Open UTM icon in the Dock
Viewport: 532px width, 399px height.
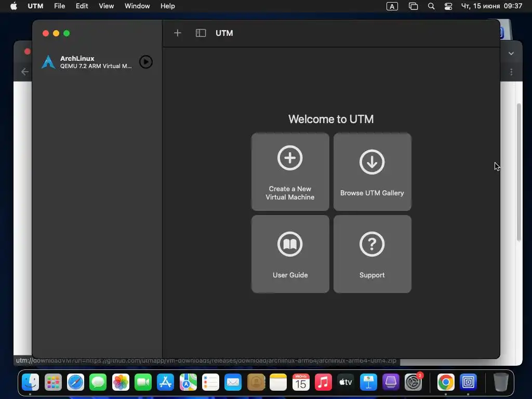coord(468,382)
